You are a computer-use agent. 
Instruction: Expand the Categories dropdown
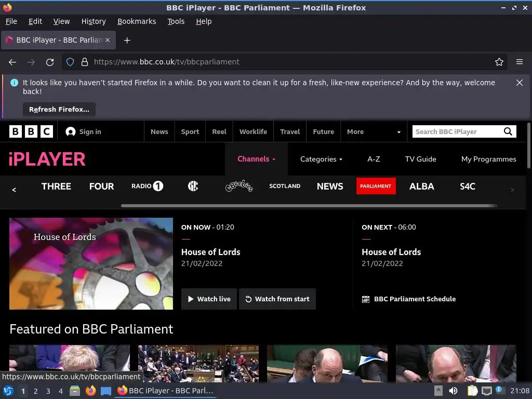pyautogui.click(x=321, y=159)
